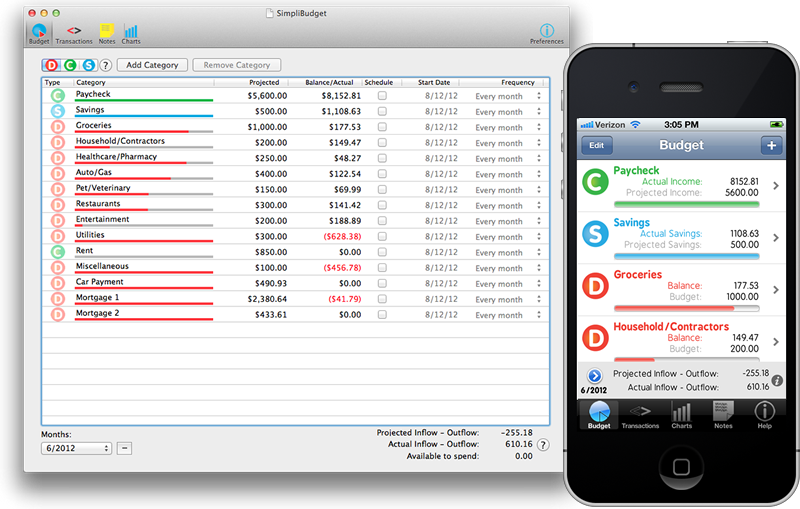The image size is (800, 509).
Task: Tap the Groceries red progress bar on iPhone
Action: pos(687,309)
